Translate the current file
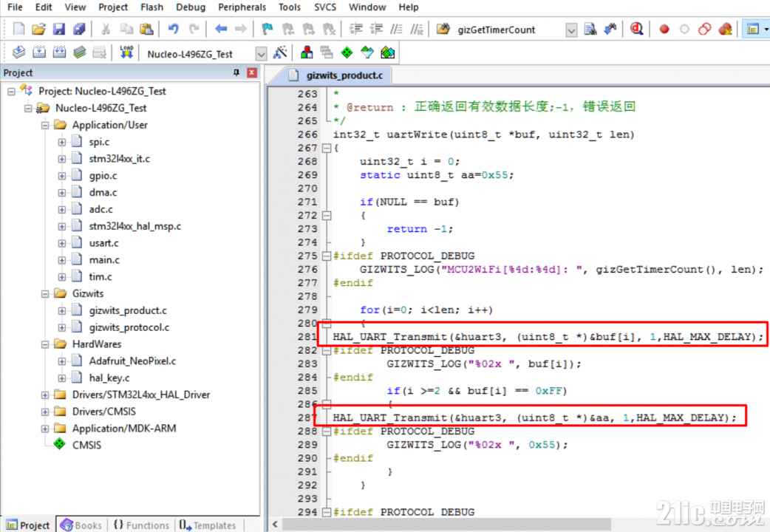The width and height of the screenshot is (770, 532). click(18, 52)
